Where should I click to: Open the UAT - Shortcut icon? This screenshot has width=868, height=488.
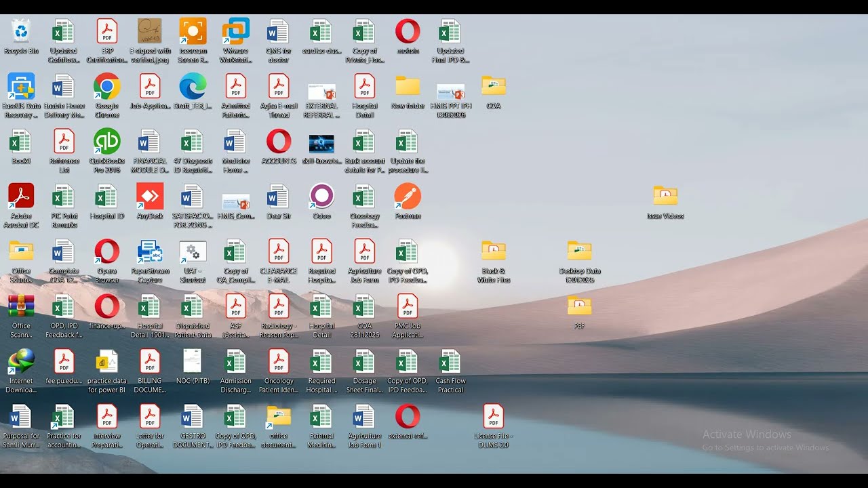[193, 251]
